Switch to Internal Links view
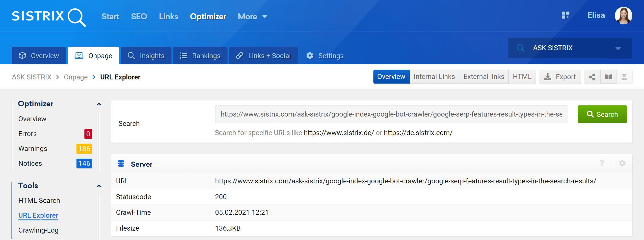The image size is (644, 240). 434,77
